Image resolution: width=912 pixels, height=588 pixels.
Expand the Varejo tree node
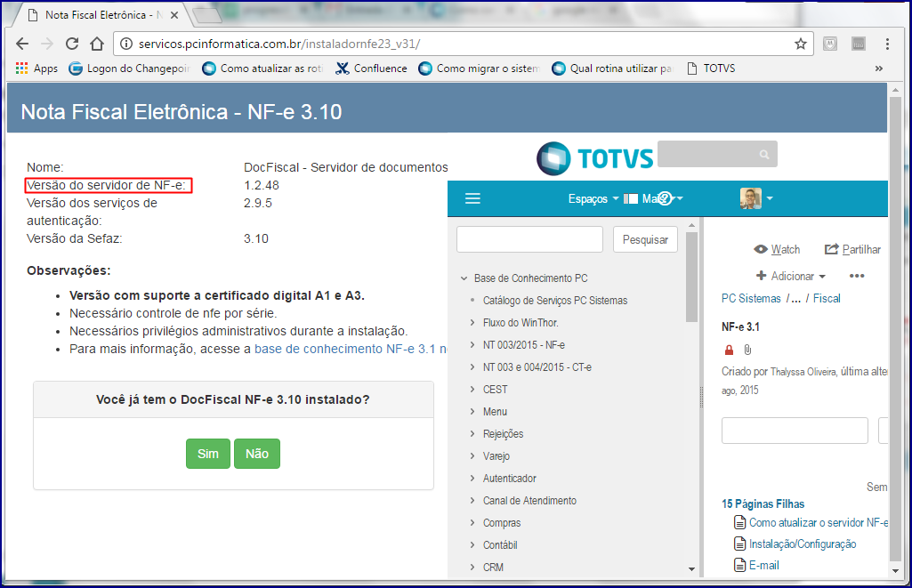pos(472,456)
